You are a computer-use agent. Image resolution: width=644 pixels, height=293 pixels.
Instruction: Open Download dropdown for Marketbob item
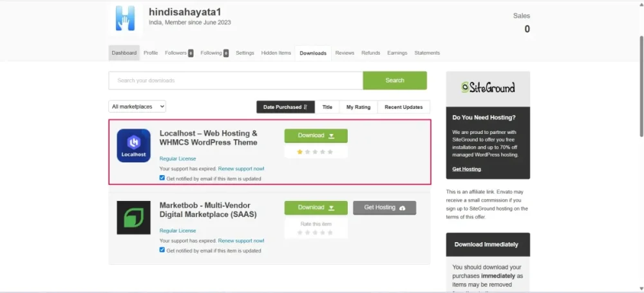pos(316,207)
